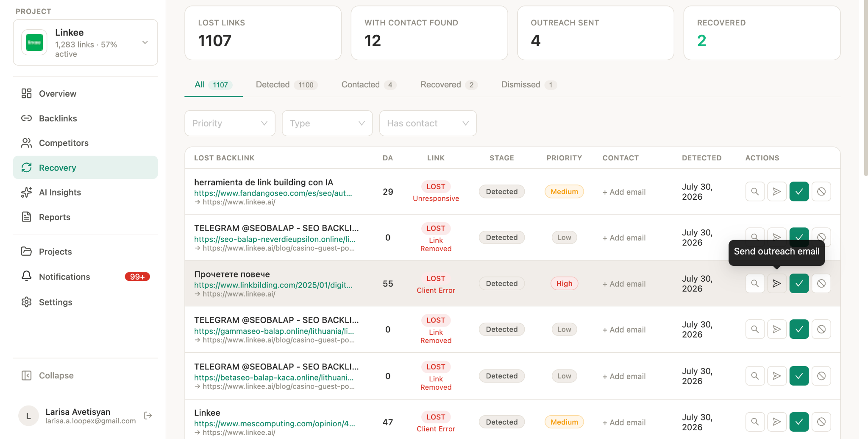Screen dimensions: 868x439
Task: Open the seo-balap-neverdieupsilon.online link
Action: click(275, 239)
